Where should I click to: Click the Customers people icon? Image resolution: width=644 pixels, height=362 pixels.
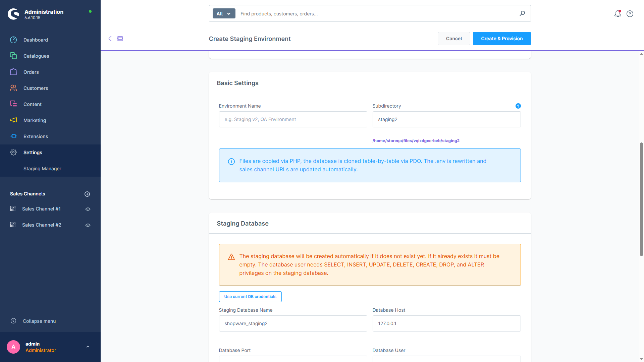coord(13,88)
